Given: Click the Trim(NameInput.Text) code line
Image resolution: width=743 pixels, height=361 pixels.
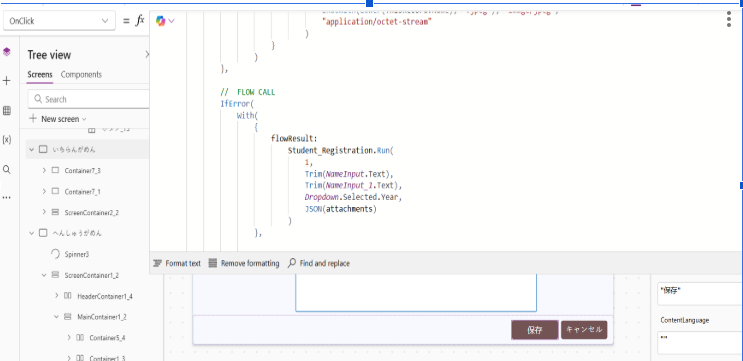Looking at the screenshot, I should click(x=349, y=173).
